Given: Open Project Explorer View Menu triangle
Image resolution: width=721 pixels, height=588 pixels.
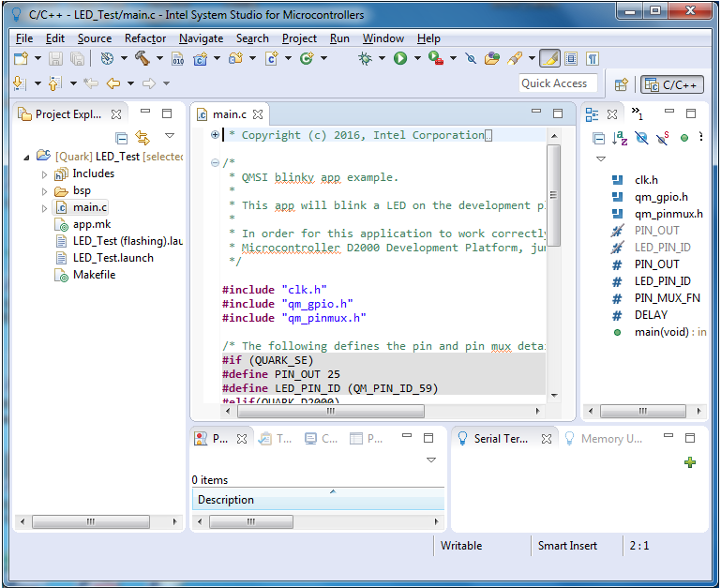Looking at the screenshot, I should [170, 135].
